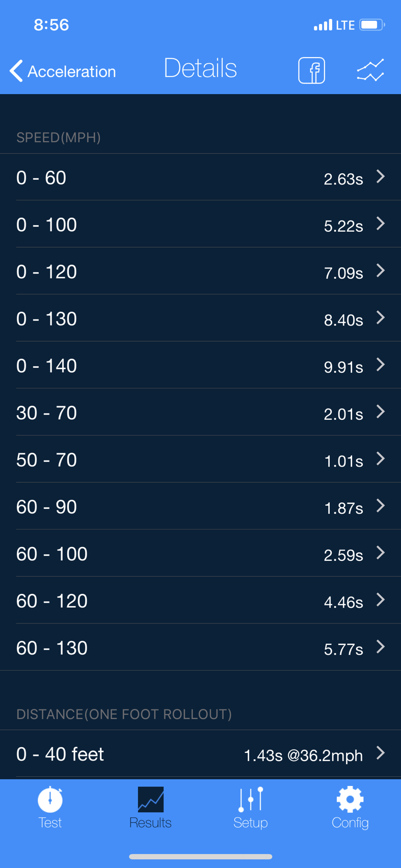Select the 0 - 140 row

pos(200,365)
